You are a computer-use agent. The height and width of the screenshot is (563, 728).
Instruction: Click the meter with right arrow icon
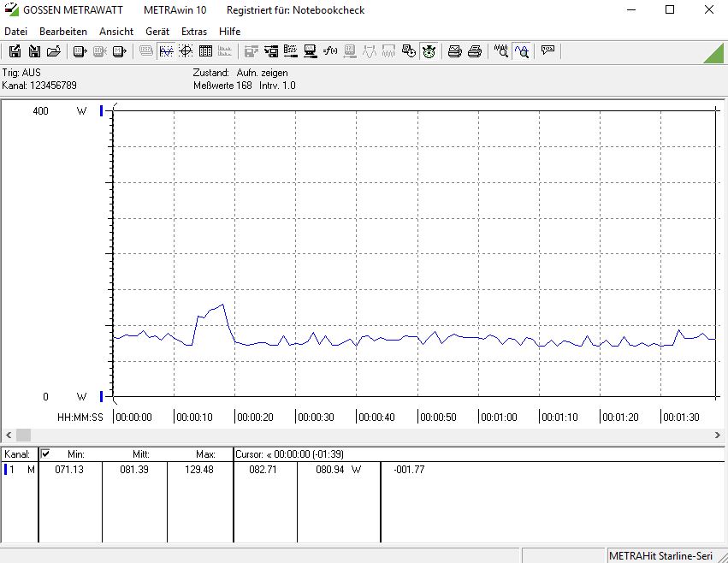tap(80, 51)
